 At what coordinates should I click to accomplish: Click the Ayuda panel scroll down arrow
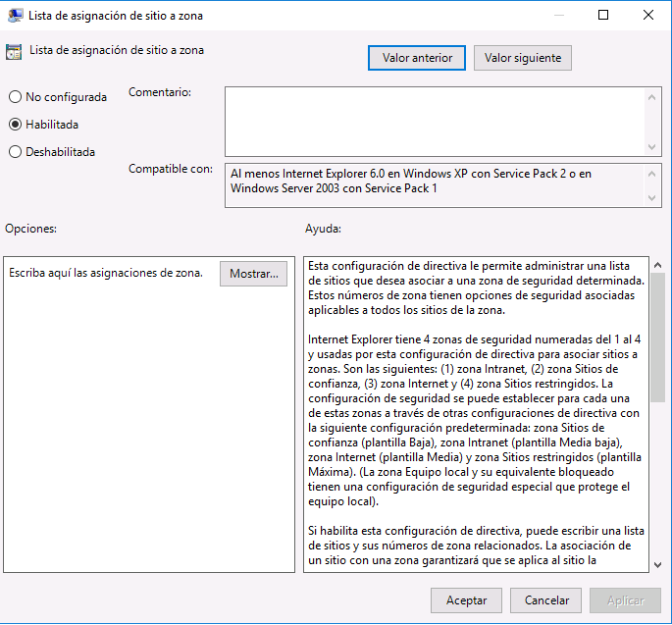(657, 563)
